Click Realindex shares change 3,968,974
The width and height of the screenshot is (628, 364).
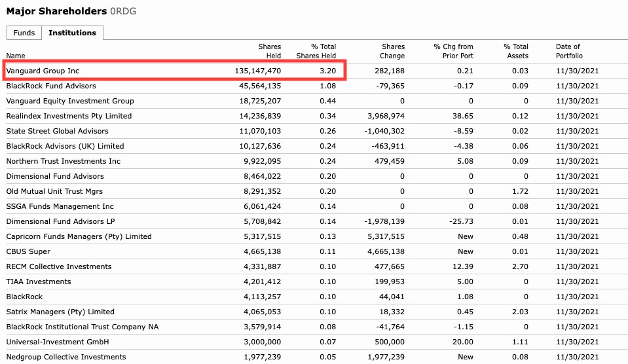point(386,116)
